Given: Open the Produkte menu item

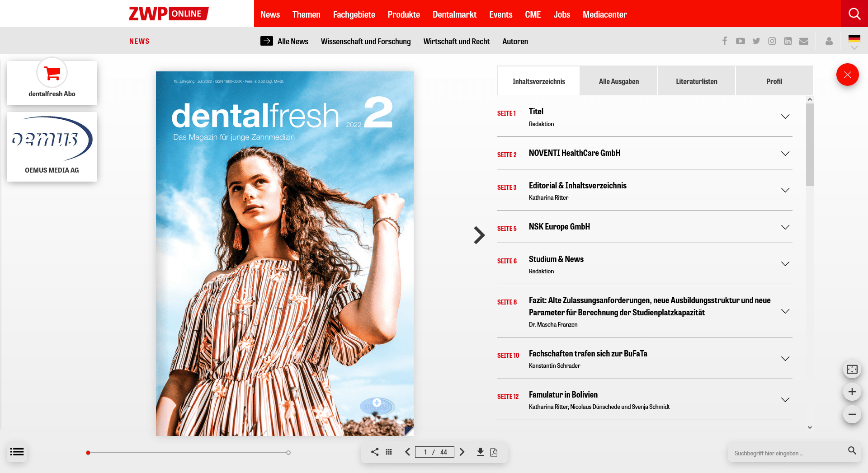Looking at the screenshot, I should point(404,14).
